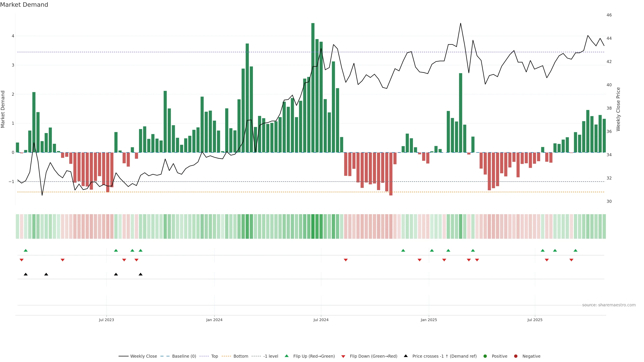Click the first black price-cross triangle marker
644x362 pixels.
click(x=25, y=274)
